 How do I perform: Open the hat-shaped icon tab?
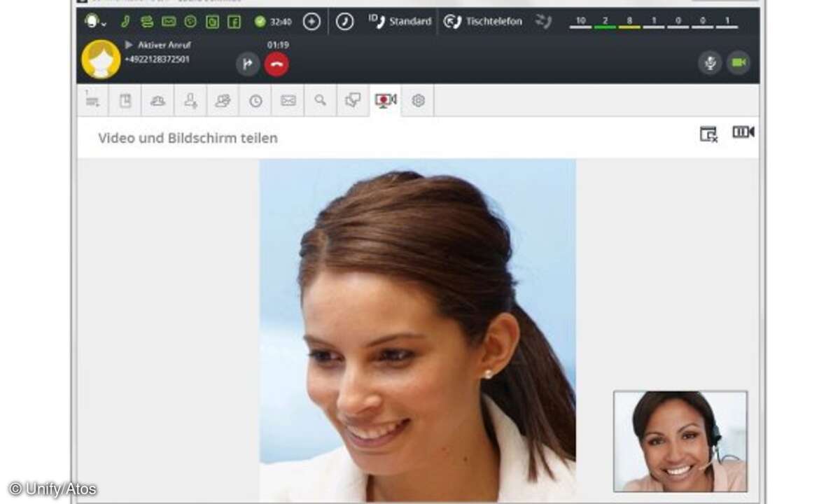(157, 101)
